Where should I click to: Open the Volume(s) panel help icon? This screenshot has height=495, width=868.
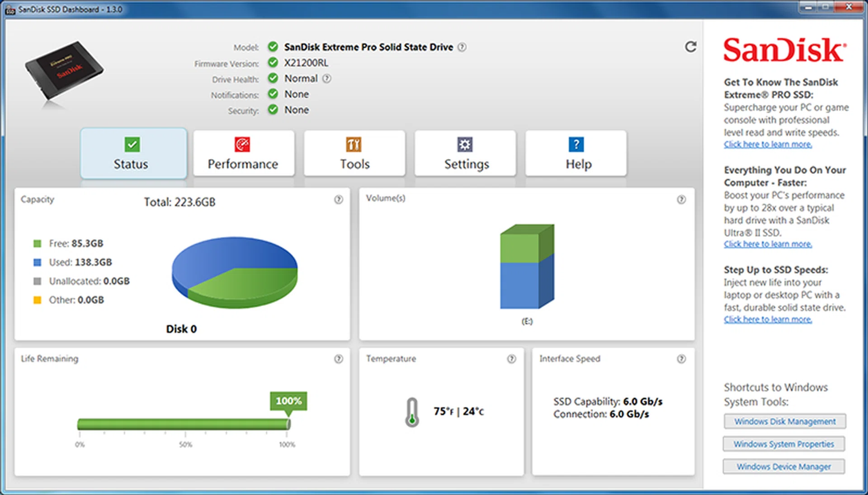coord(681,200)
